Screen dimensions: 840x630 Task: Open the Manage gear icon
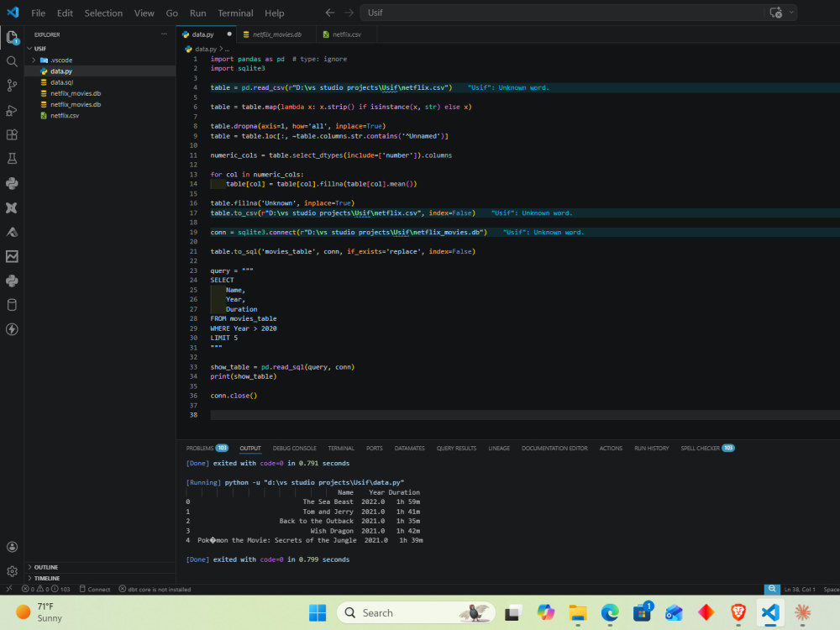coord(12,571)
